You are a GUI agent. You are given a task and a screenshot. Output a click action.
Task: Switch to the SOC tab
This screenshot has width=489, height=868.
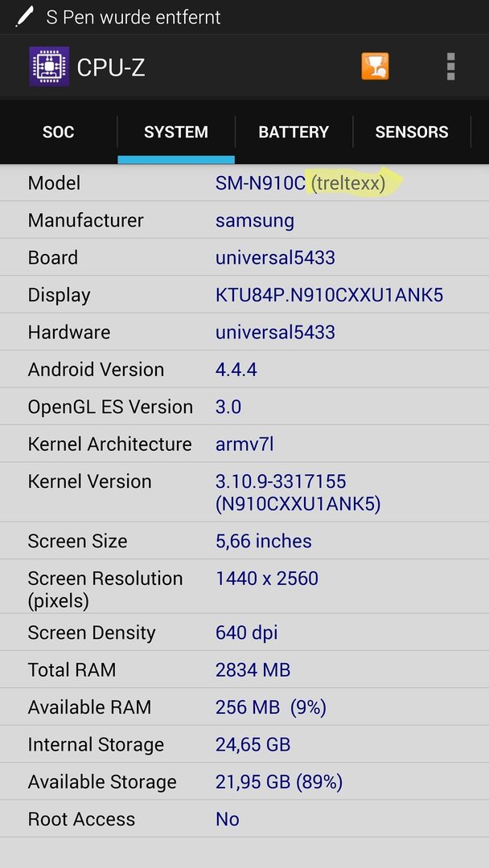coord(58,132)
